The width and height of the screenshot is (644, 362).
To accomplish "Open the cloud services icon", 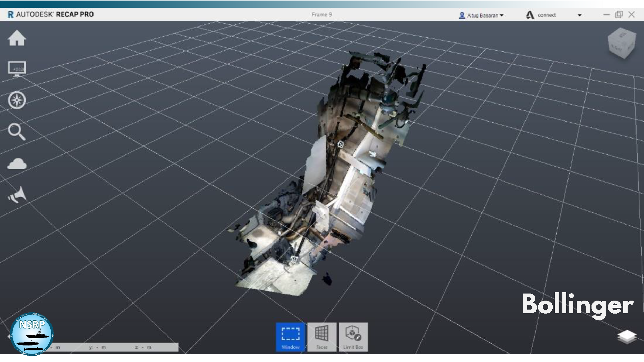I will 17,164.
